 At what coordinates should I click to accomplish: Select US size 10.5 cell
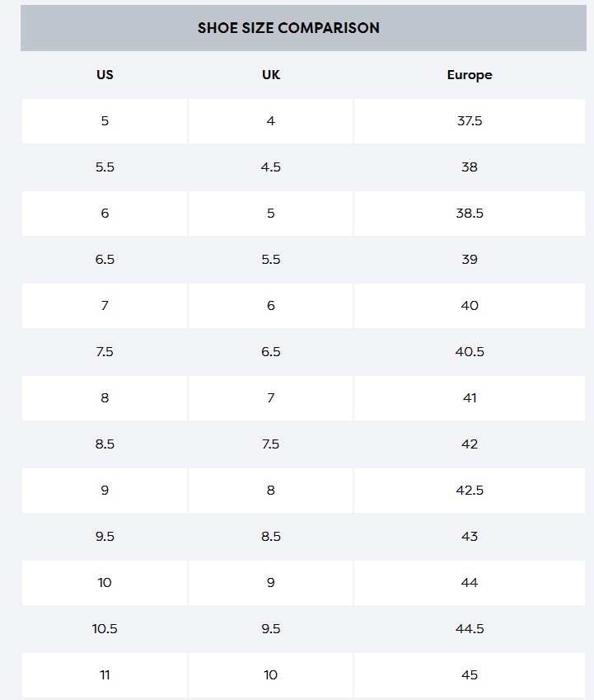tap(105, 629)
